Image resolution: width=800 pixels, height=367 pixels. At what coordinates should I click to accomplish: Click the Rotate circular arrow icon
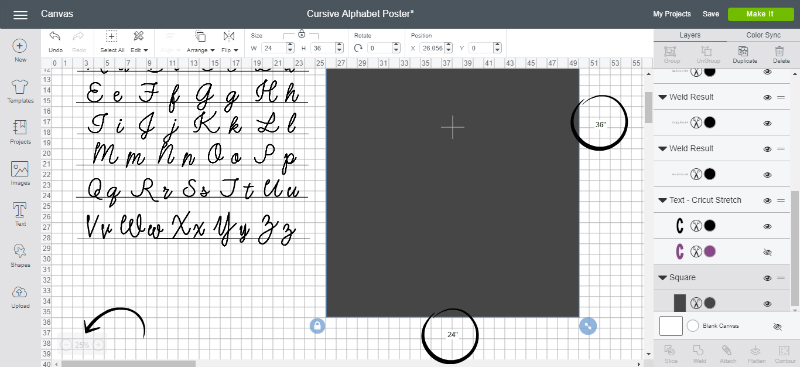(x=358, y=48)
